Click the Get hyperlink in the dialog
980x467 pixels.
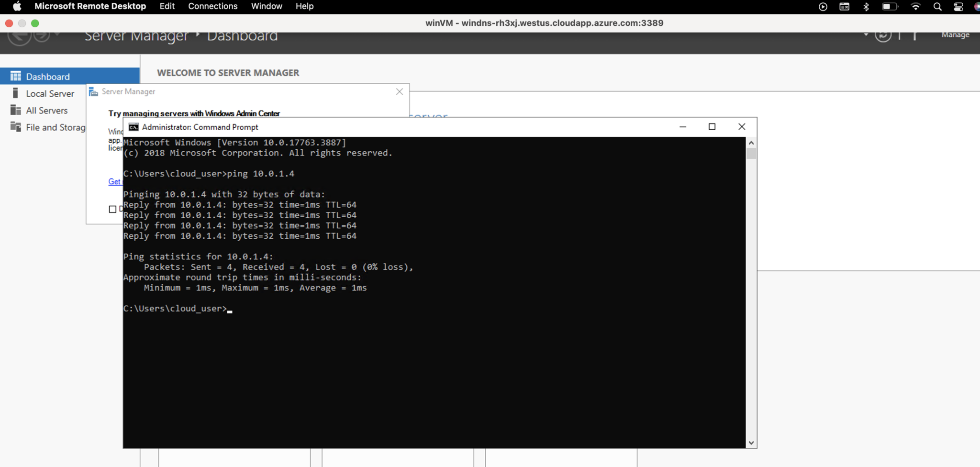[114, 181]
